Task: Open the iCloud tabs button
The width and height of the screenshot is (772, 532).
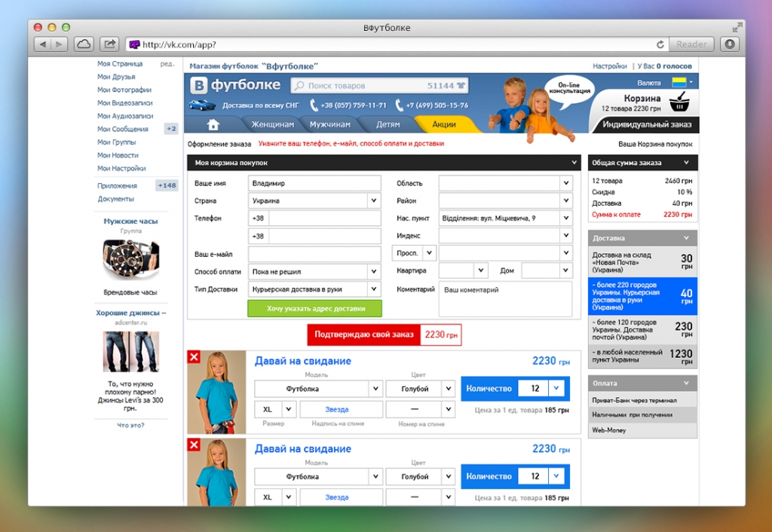Action: pyautogui.click(x=84, y=44)
